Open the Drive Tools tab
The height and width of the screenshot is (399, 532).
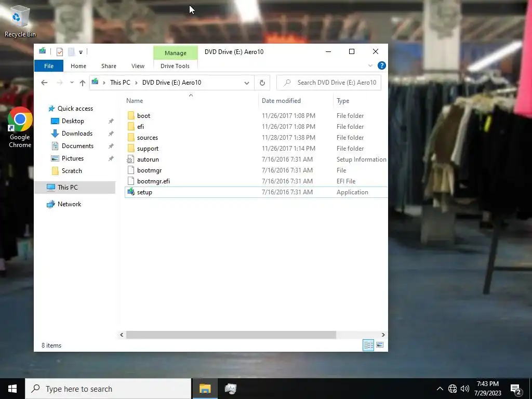point(175,66)
